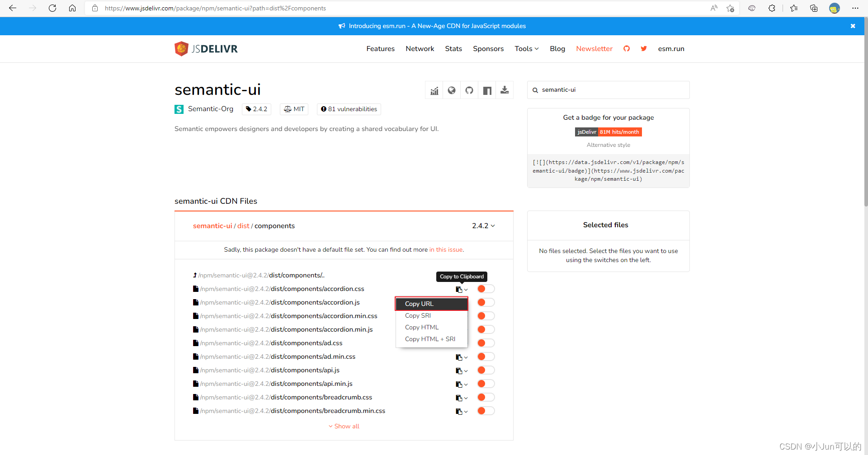868x455 pixels.
Task: Click the browser profile avatar
Action: [x=835, y=8]
